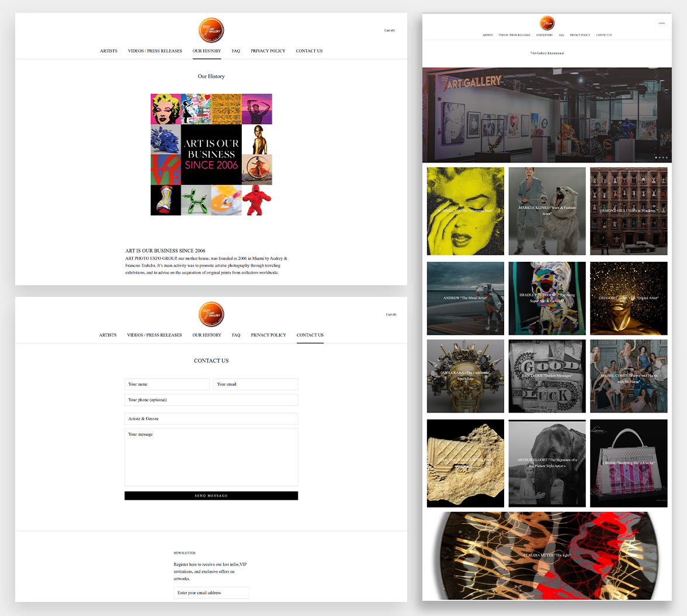Open the Arthur Elgort elephant photo tile
This screenshot has height=616, width=687.
547,463
